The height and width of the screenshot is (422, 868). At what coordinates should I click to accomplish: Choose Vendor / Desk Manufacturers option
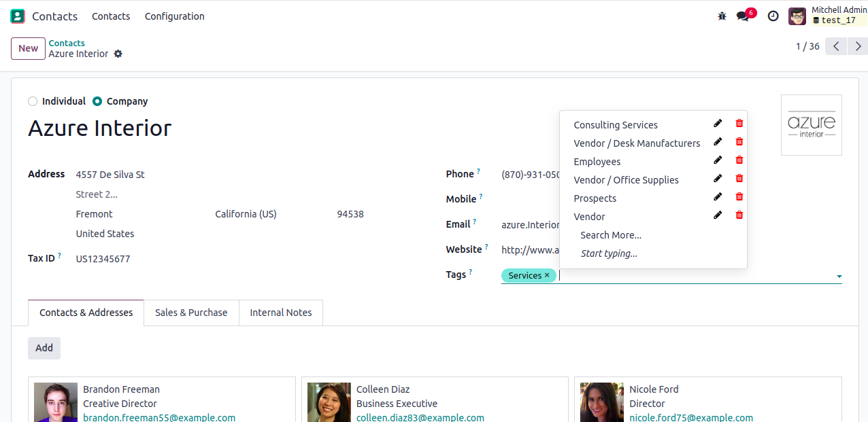click(x=637, y=143)
